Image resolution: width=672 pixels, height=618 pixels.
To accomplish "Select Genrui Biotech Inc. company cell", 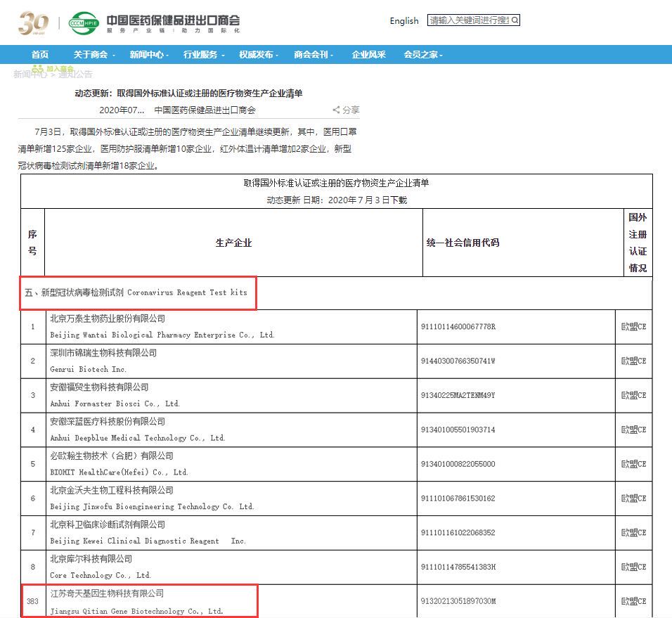I will tap(231, 361).
